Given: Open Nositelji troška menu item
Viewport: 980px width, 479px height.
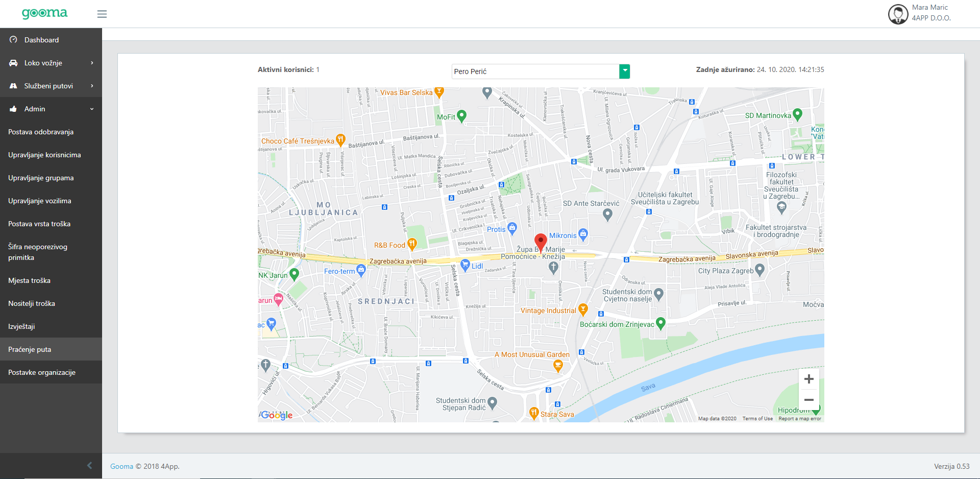Looking at the screenshot, I should [51, 303].
